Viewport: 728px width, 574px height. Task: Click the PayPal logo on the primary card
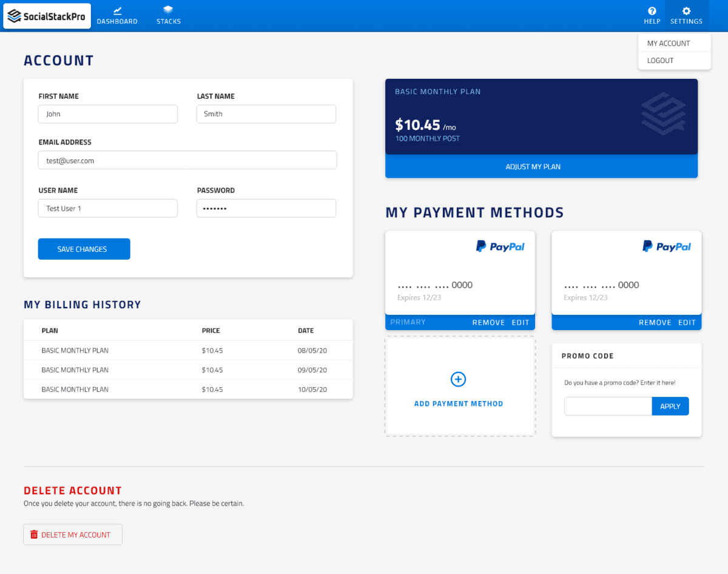pos(500,246)
